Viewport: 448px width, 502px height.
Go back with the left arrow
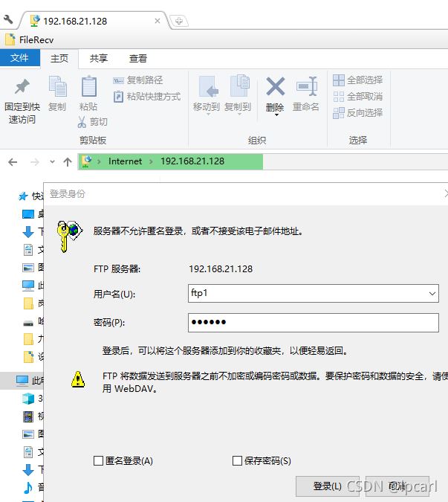(13, 162)
